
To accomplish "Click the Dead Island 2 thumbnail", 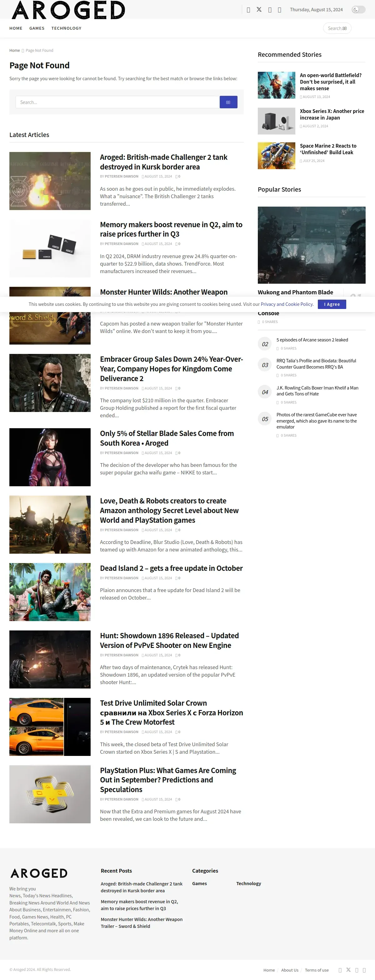I will tap(50, 592).
